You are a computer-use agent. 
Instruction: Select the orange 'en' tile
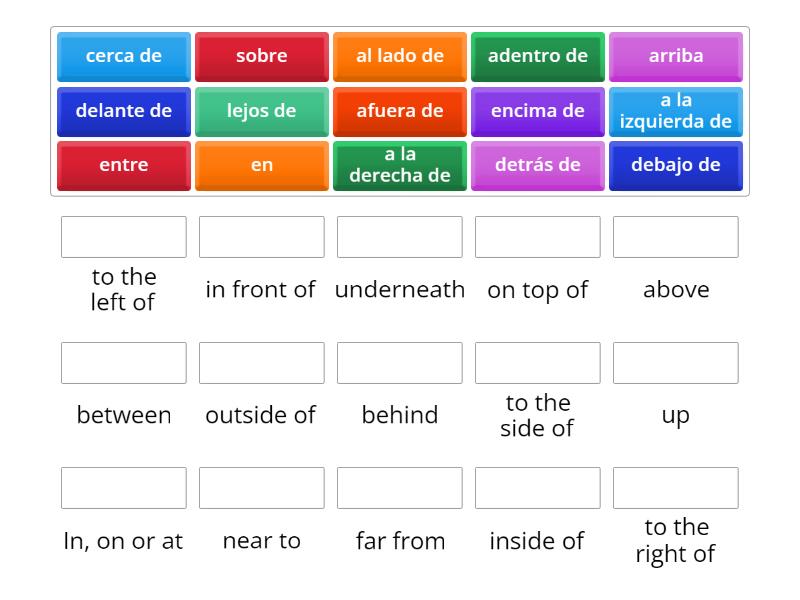coord(262,165)
